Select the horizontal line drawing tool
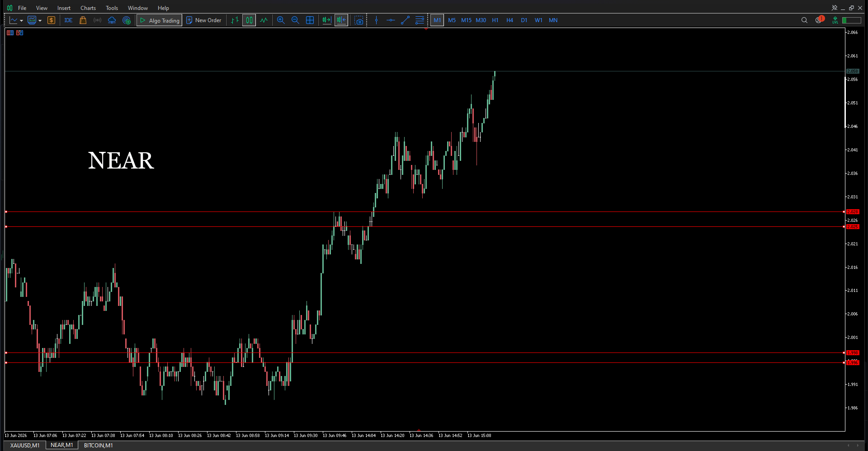Viewport: 868px width, 451px height. (391, 20)
